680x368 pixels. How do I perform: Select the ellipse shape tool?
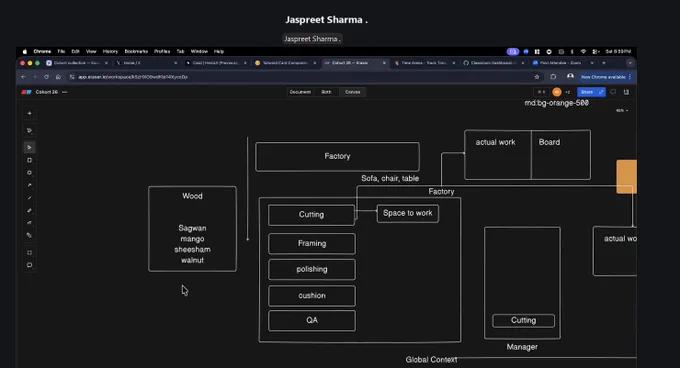[x=29, y=173]
